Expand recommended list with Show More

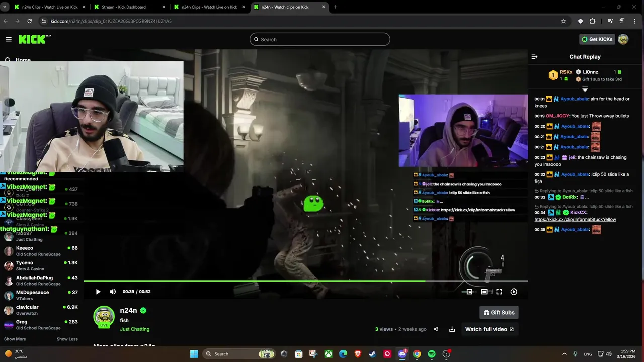[15, 339]
